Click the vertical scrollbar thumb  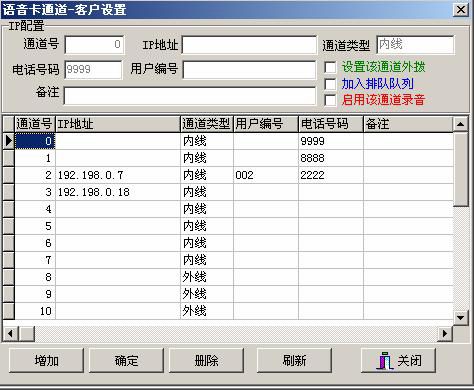tap(461, 169)
